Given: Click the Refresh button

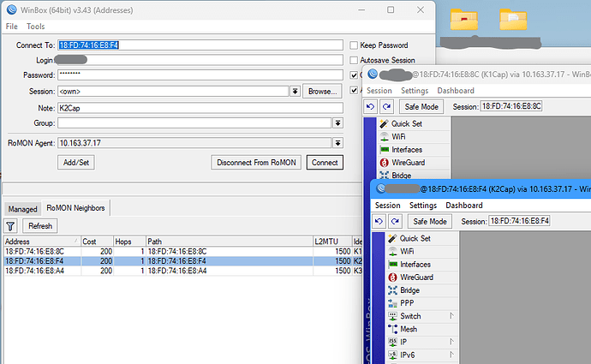Looking at the screenshot, I should click(40, 226).
